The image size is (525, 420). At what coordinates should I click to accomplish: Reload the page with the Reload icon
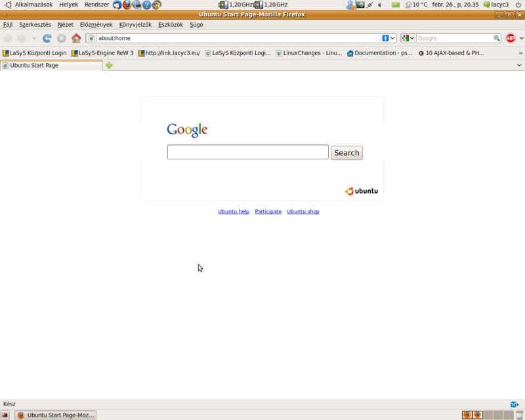coord(47,38)
